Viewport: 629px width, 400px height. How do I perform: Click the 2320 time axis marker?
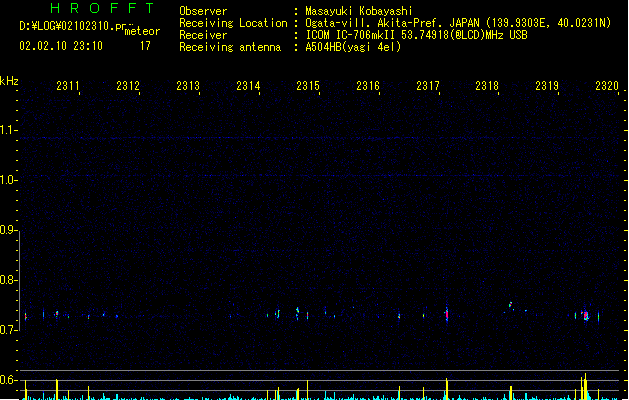coord(607,85)
